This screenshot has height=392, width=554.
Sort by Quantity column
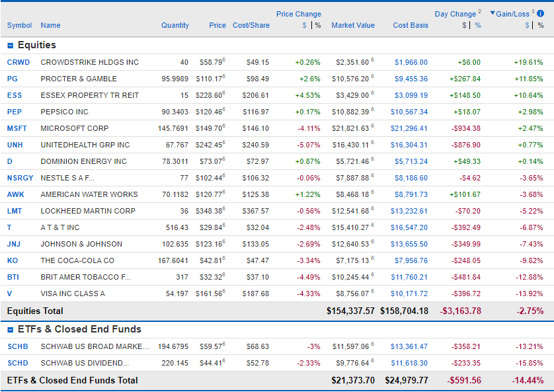tap(175, 25)
